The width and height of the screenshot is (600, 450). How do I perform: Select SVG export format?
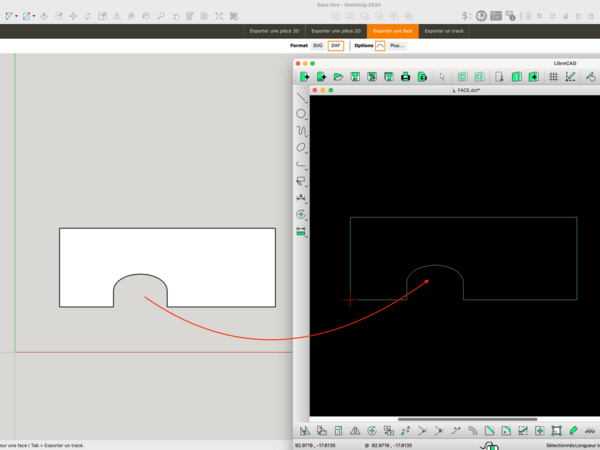(x=317, y=46)
